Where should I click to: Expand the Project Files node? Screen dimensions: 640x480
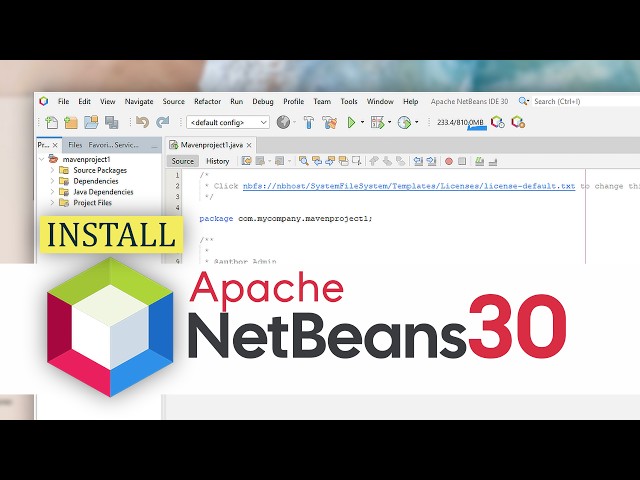point(52,202)
